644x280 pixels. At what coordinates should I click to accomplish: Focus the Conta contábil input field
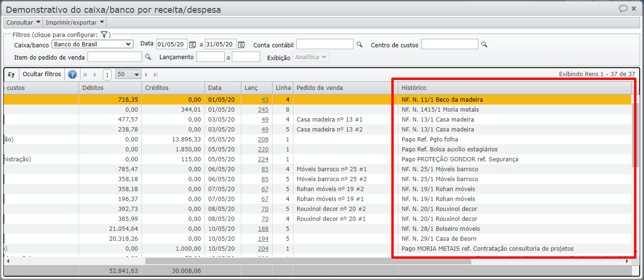325,44
